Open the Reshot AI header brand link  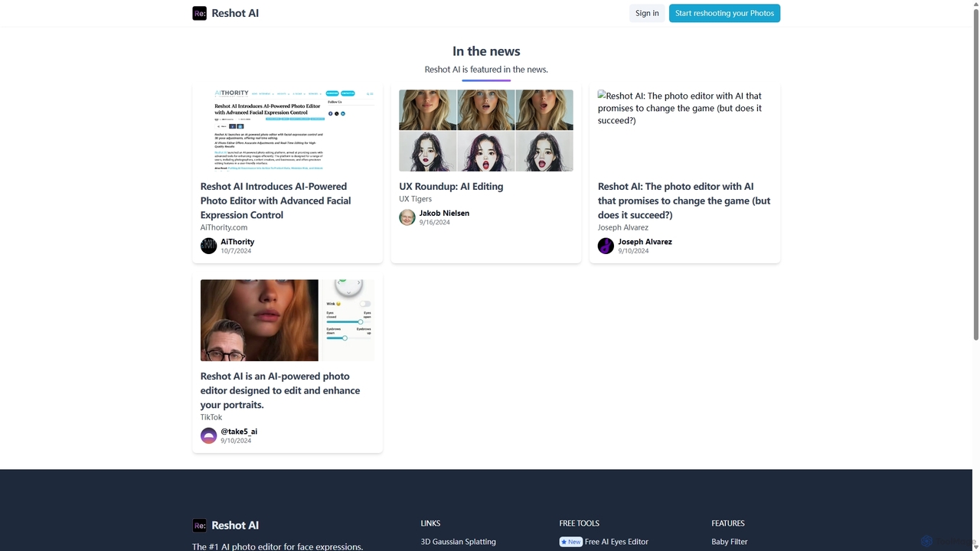(x=225, y=13)
